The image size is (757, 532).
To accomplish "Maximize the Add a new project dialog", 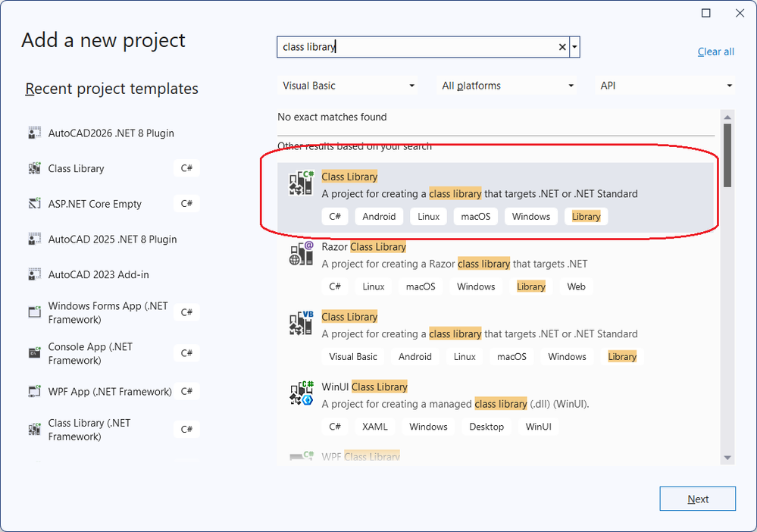I will pyautogui.click(x=705, y=13).
